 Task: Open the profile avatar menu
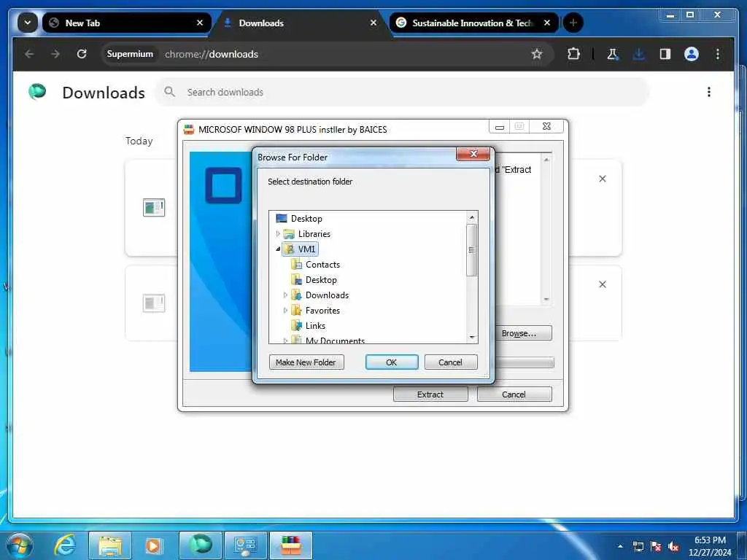[x=692, y=54]
